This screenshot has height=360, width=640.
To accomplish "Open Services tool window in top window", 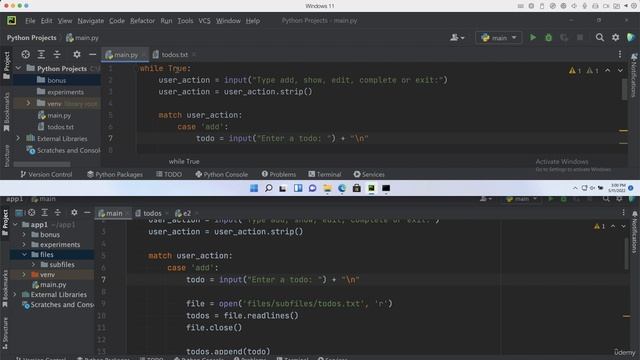I will pyautogui.click(x=369, y=174).
